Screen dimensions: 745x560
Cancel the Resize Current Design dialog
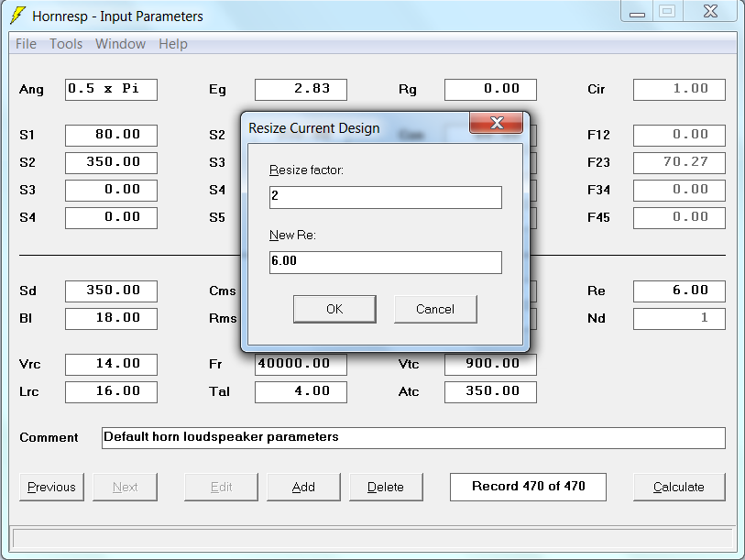click(x=435, y=309)
